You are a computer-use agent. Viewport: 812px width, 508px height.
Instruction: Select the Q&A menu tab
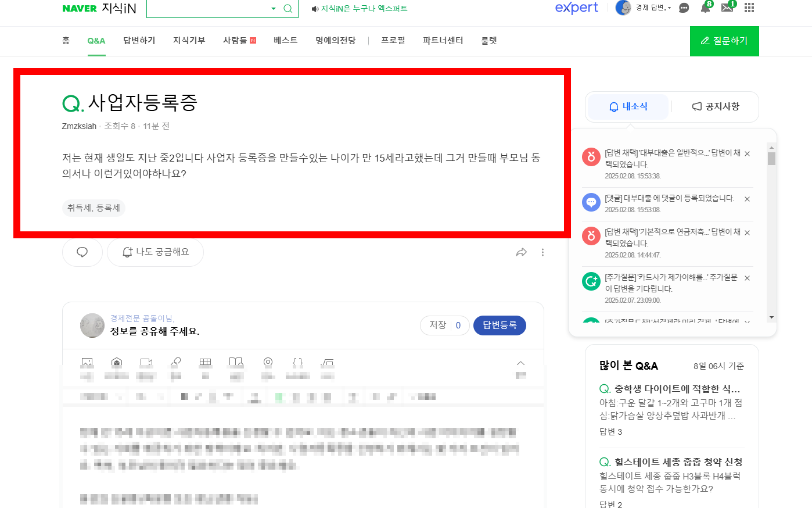click(x=96, y=41)
